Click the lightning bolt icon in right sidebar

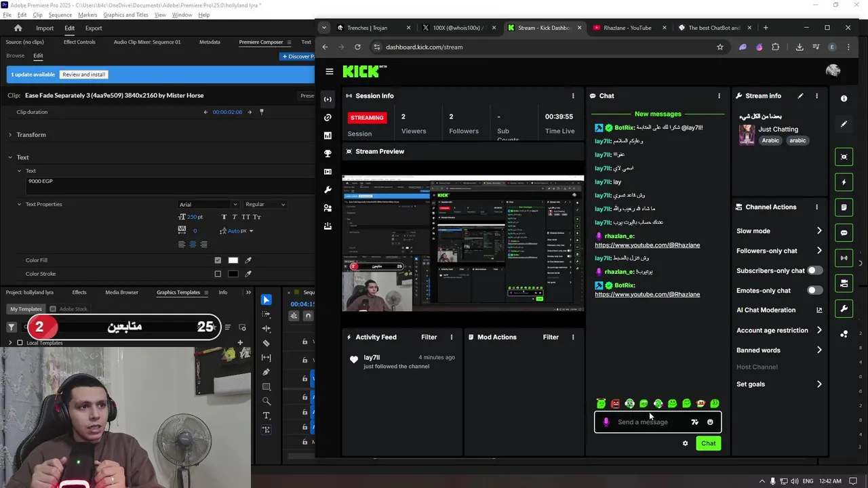[x=844, y=182]
